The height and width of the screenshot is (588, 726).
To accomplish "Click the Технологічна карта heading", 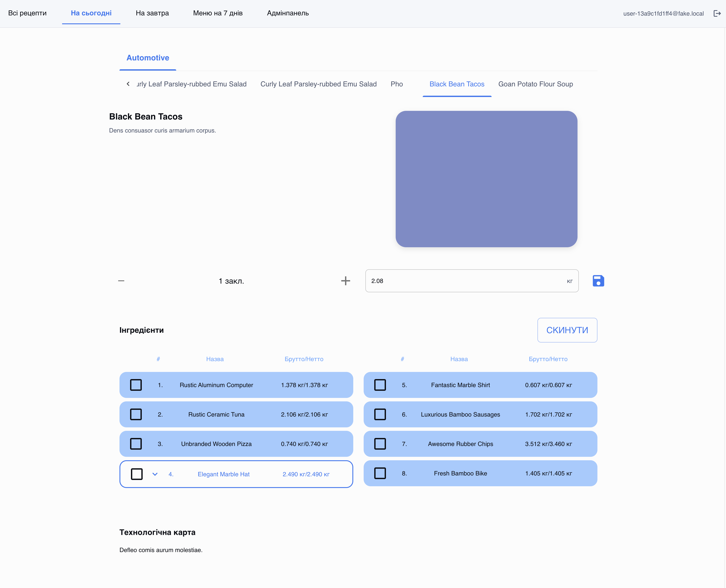I will pyautogui.click(x=157, y=532).
